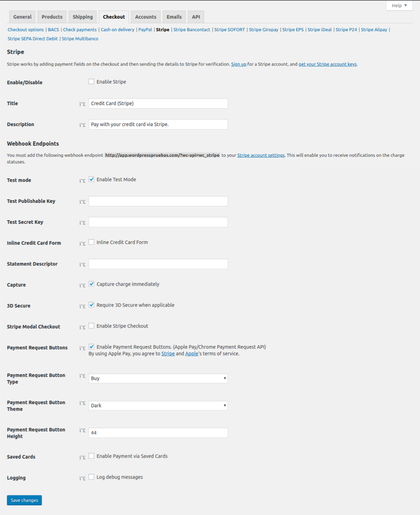Click the Test Secret Key input field
Image resolution: width=420 pixels, height=515 pixels.
click(x=158, y=222)
